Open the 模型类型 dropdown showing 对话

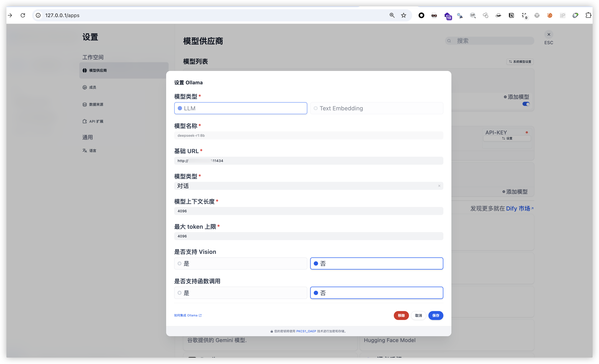click(x=308, y=186)
